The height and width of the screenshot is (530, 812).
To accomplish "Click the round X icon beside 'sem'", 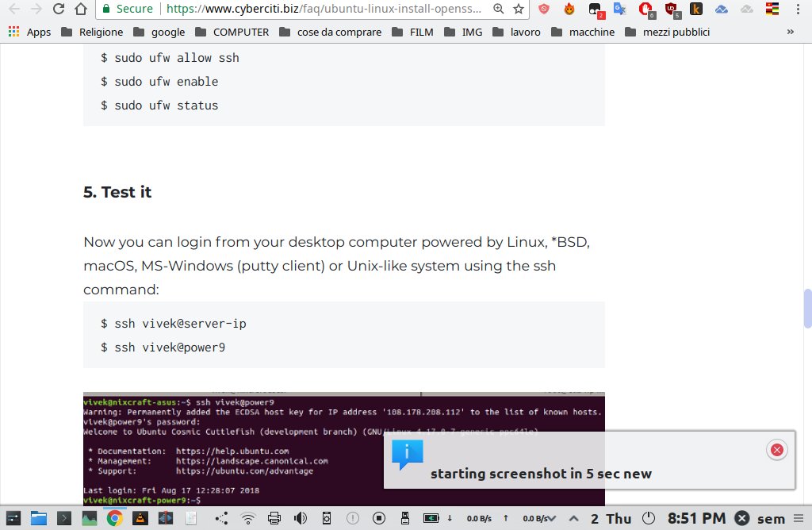I will (742, 518).
